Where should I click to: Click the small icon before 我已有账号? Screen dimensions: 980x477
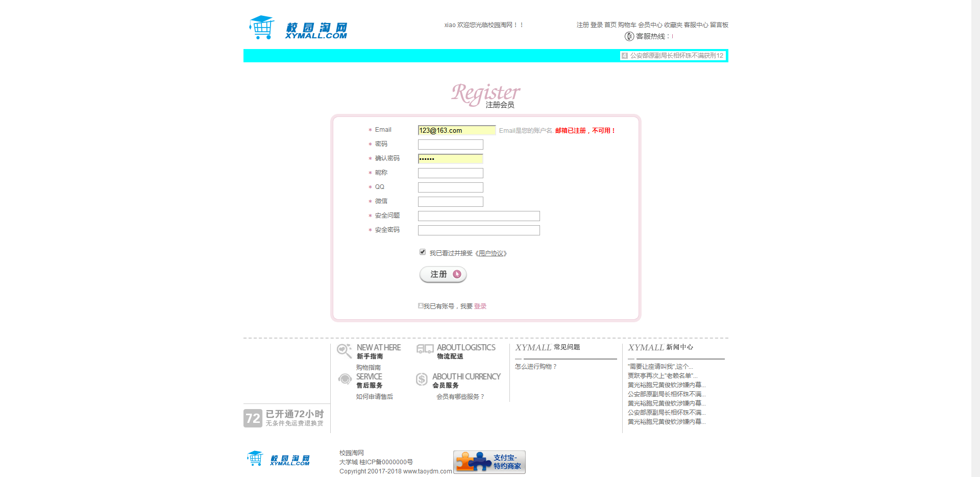click(x=421, y=306)
